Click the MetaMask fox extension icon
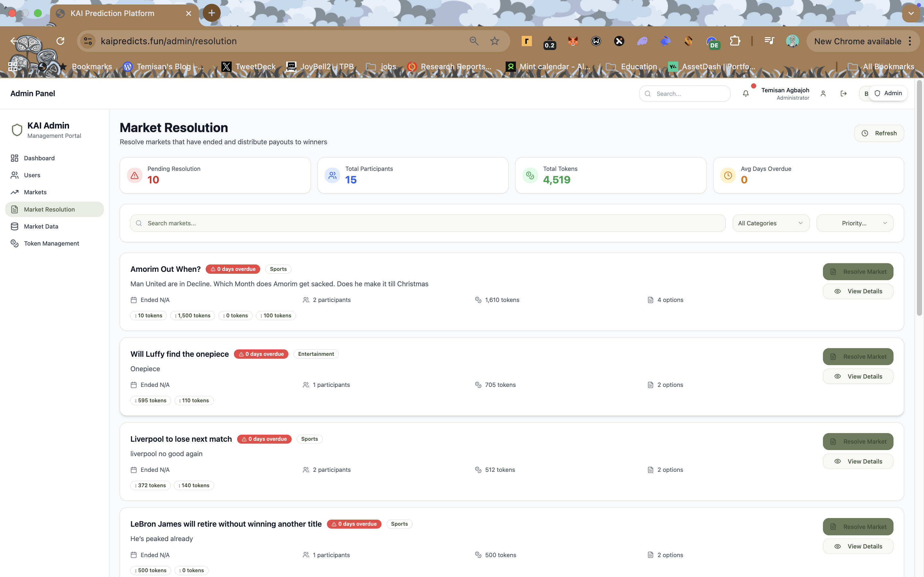924x577 pixels. (573, 41)
